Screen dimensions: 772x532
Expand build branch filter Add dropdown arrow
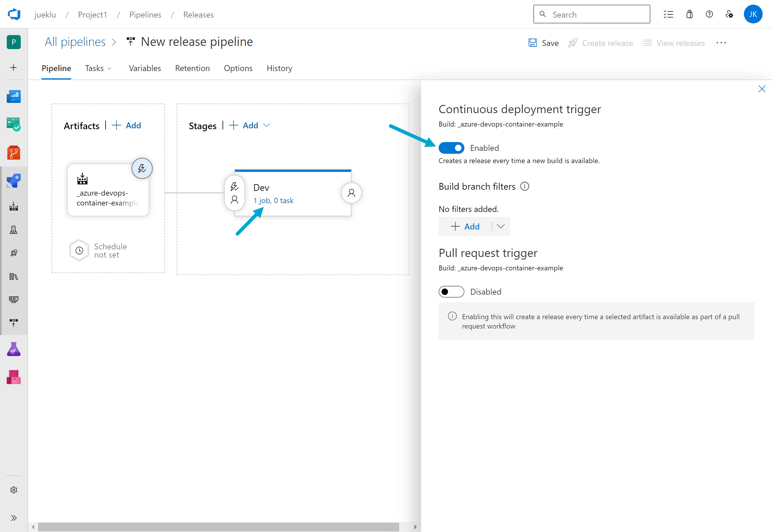(x=501, y=226)
